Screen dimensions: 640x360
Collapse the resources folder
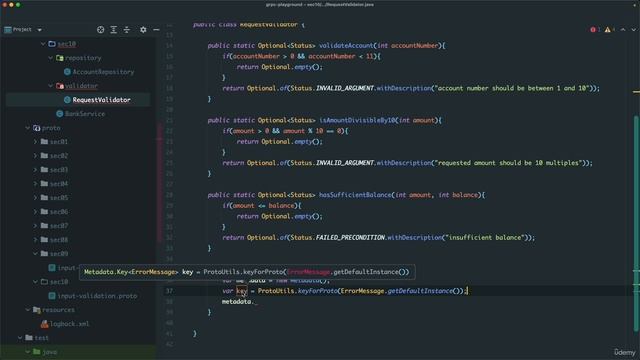pyautogui.click(x=27, y=310)
